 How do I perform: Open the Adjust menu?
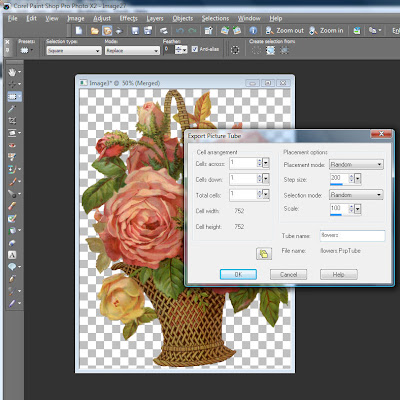click(x=102, y=18)
